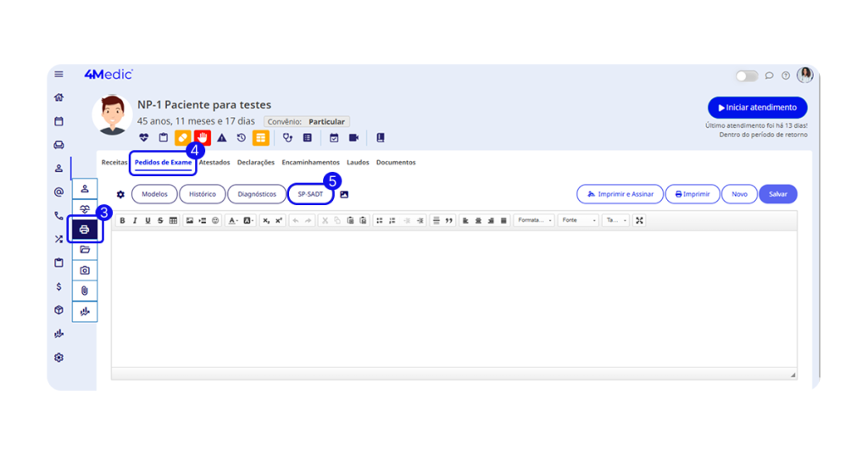The height and width of the screenshot is (455, 868).
Task: Click inside the exam request text area
Action: [453, 297]
